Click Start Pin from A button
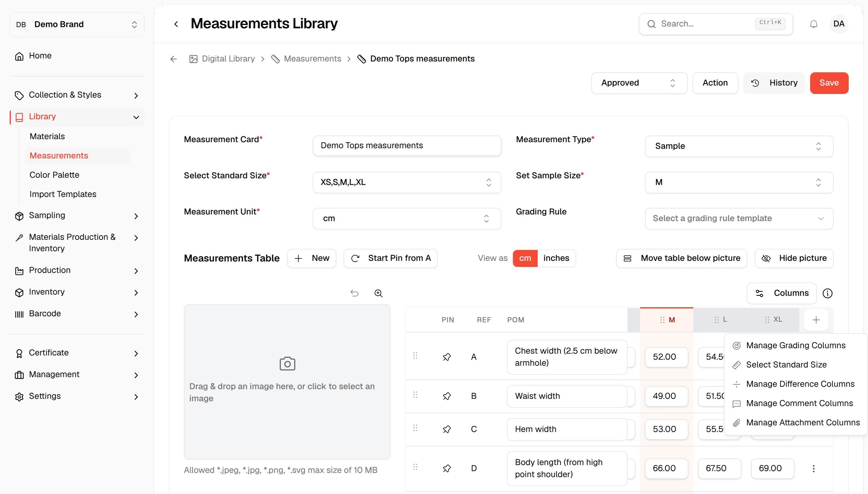This screenshot has width=868, height=494. pos(390,258)
